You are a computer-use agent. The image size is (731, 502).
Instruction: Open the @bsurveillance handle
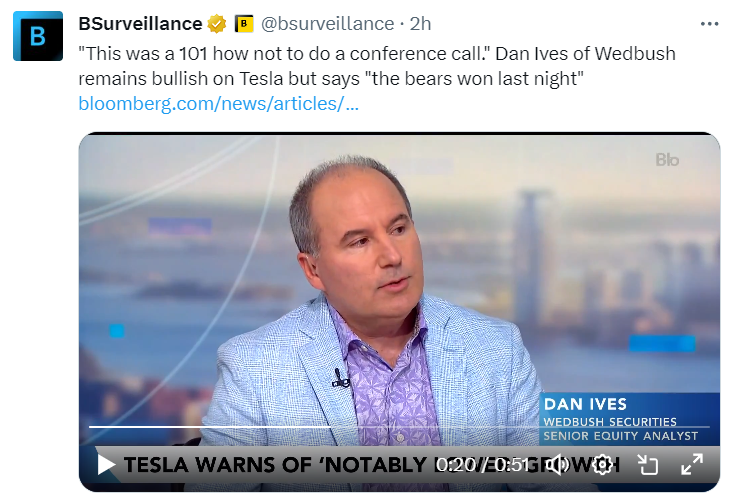[327, 23]
